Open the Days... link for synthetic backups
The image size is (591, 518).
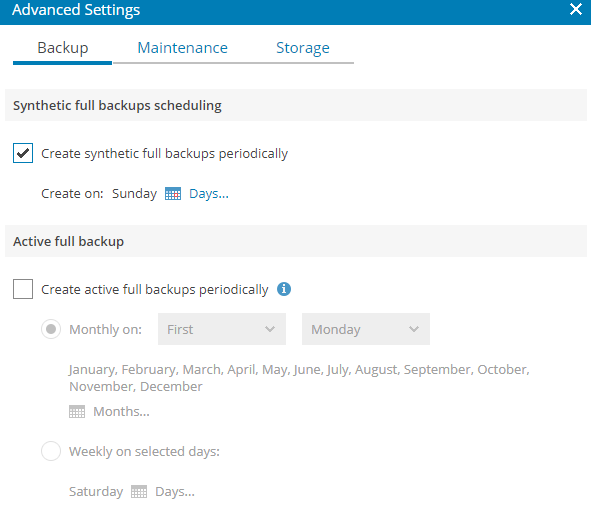(x=209, y=193)
